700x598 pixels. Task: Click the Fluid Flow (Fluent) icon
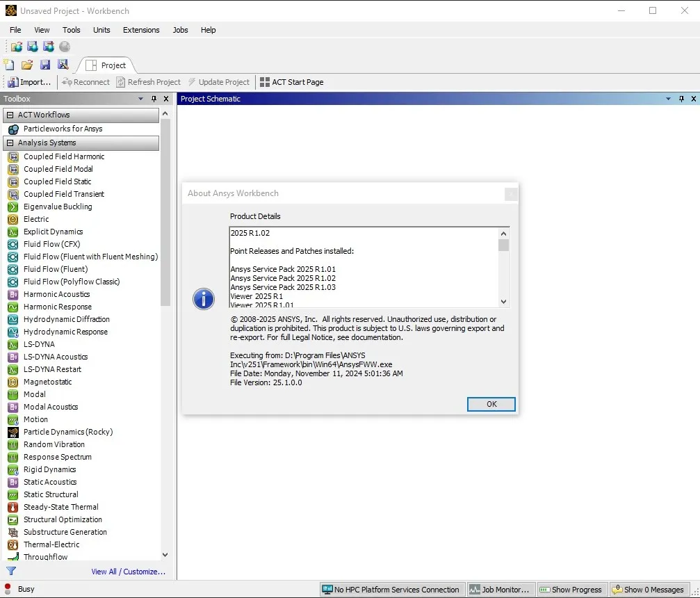(x=13, y=269)
